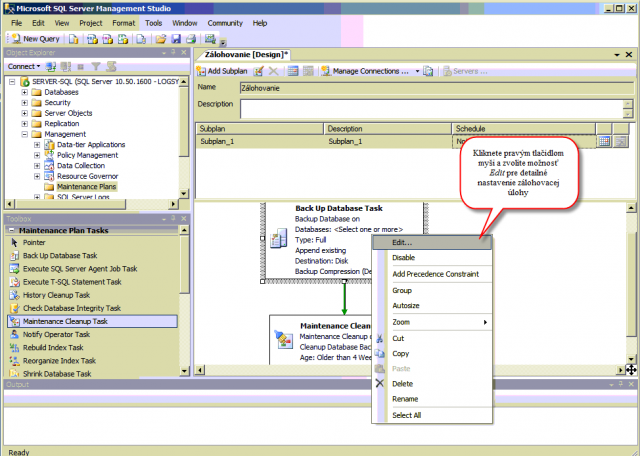Open the Community menu
Image resolution: width=640 pixels, height=456 pixels.
click(225, 23)
